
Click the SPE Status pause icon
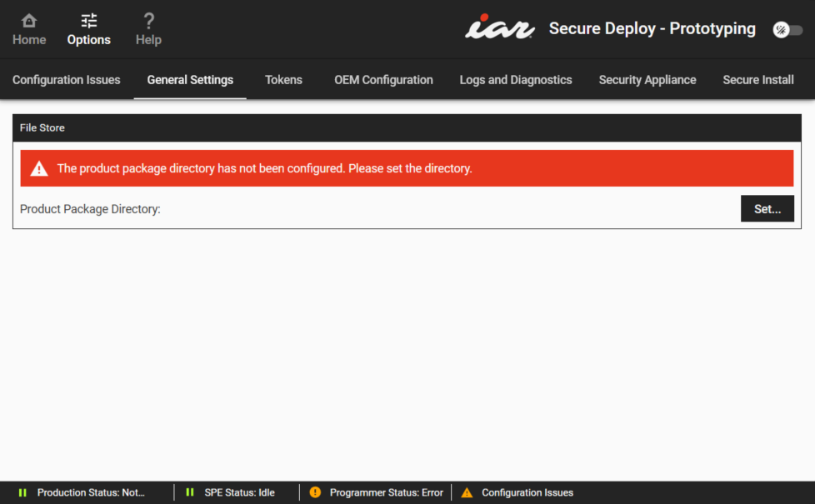(x=190, y=492)
